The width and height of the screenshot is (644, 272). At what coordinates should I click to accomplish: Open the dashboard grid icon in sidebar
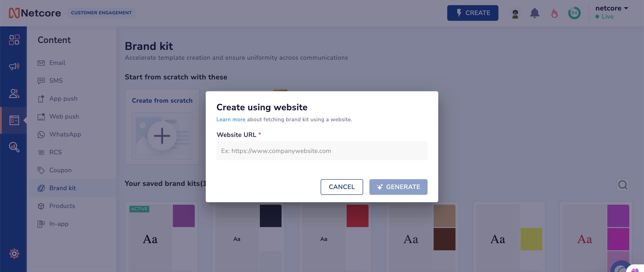coord(14,40)
